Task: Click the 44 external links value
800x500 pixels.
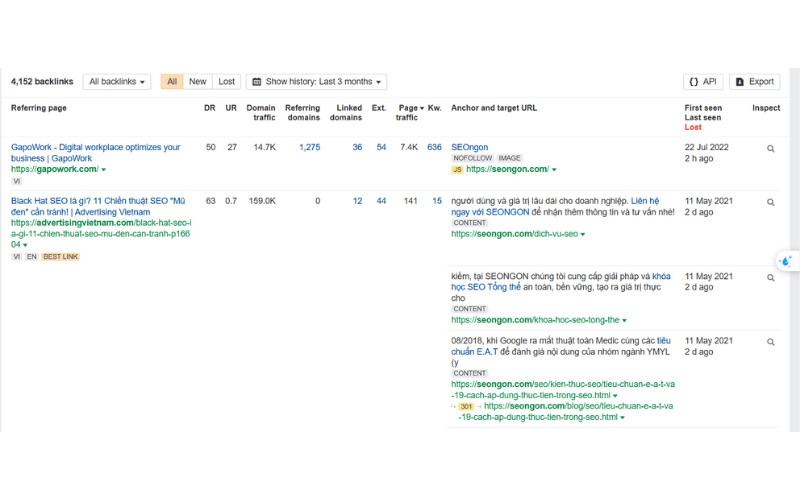Action: pyautogui.click(x=381, y=201)
